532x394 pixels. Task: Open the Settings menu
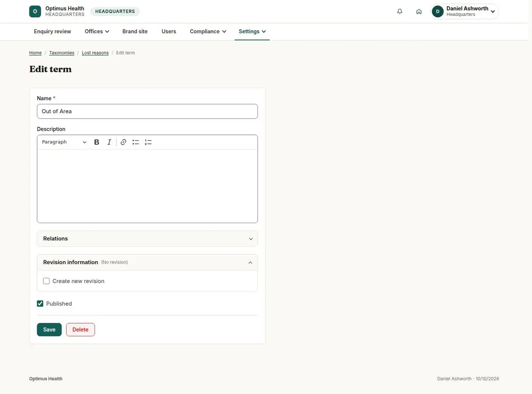pyautogui.click(x=252, y=32)
